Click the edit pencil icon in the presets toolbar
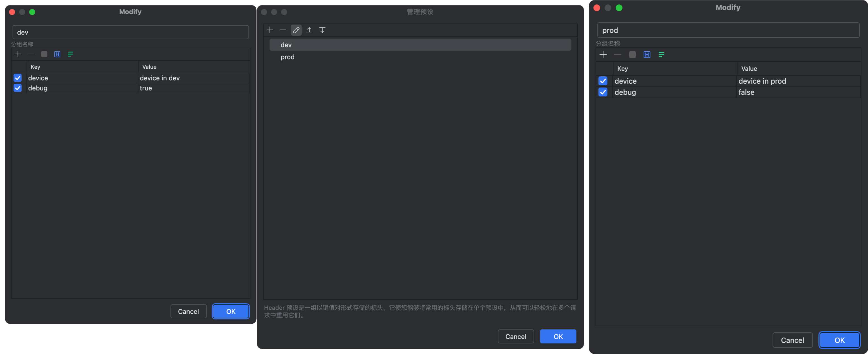868x354 pixels. click(x=296, y=30)
